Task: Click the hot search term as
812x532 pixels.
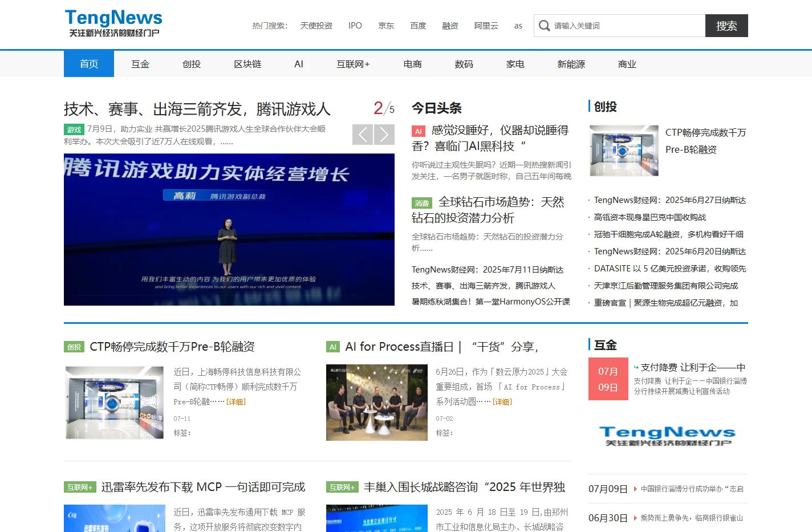Action: tap(518, 26)
